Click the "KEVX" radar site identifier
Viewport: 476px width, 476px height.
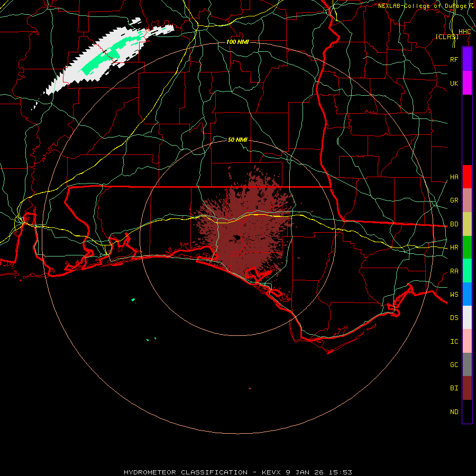tap(271, 472)
